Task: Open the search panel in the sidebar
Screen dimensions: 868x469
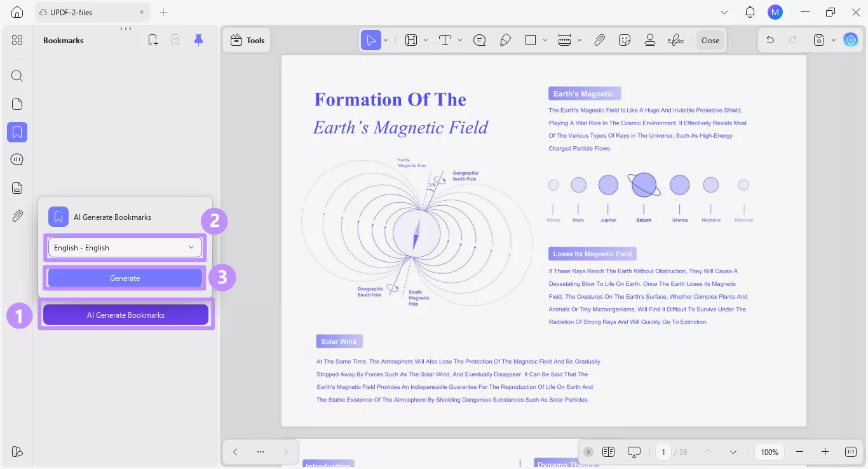Action: click(x=17, y=76)
